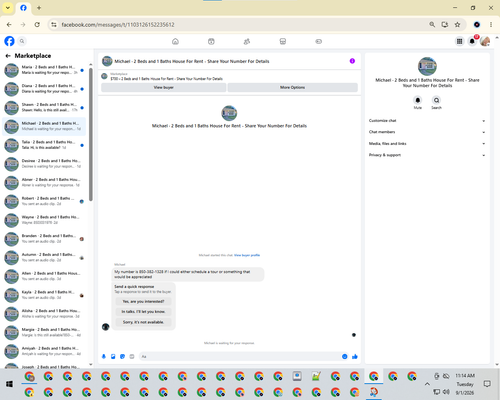This screenshot has height=400, width=500.
Task: Open Michael's profile thumbnail in right panel
Action: [x=427, y=66]
